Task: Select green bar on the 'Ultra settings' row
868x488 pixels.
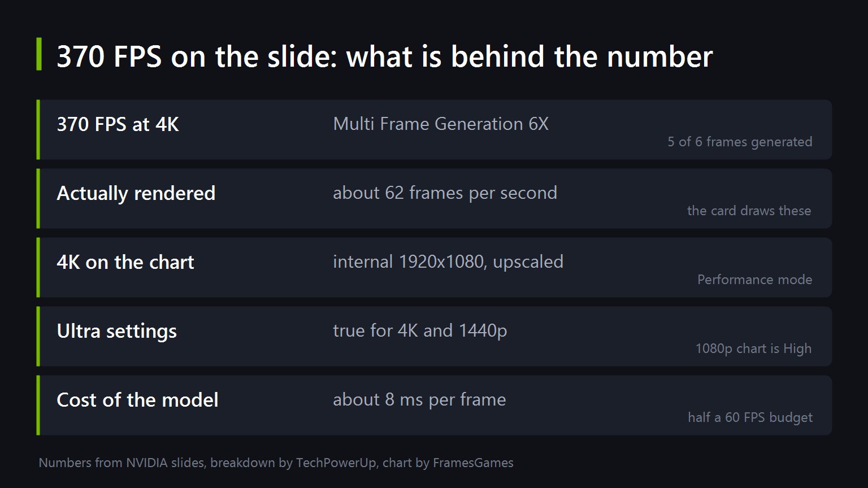Action: click(x=38, y=336)
